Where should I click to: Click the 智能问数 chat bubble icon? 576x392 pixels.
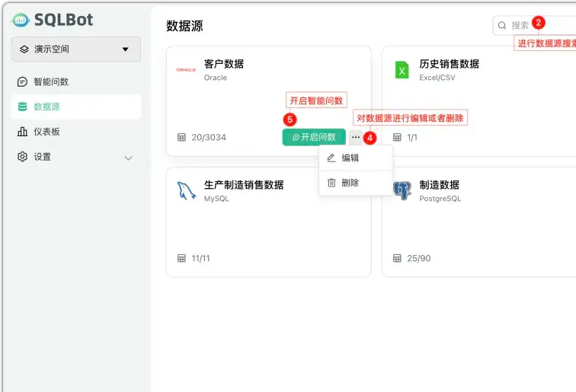tap(22, 81)
